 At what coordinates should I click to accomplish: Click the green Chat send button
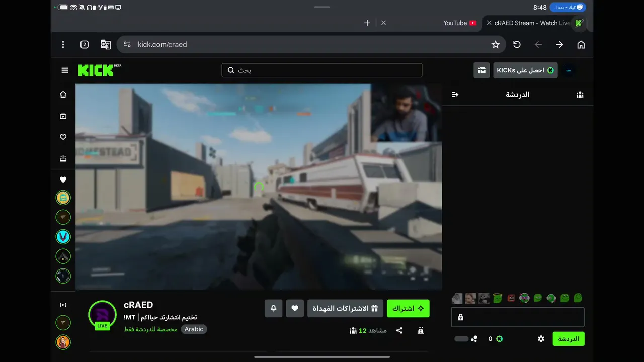click(x=569, y=339)
